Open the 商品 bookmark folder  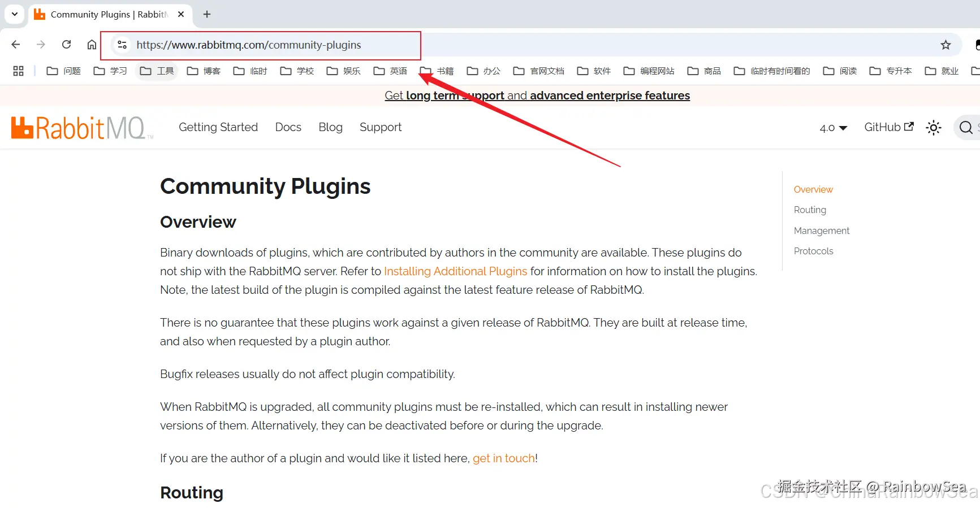click(x=705, y=71)
